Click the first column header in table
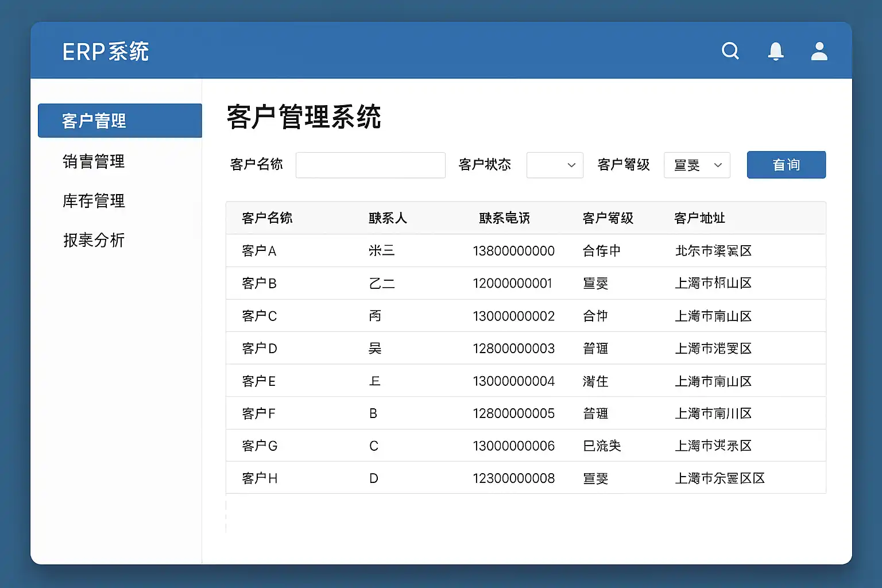 [267, 218]
